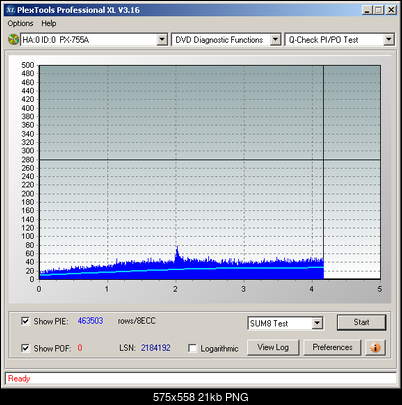Click the LSN value 2184192
This screenshot has height=405, width=402.
point(156,348)
